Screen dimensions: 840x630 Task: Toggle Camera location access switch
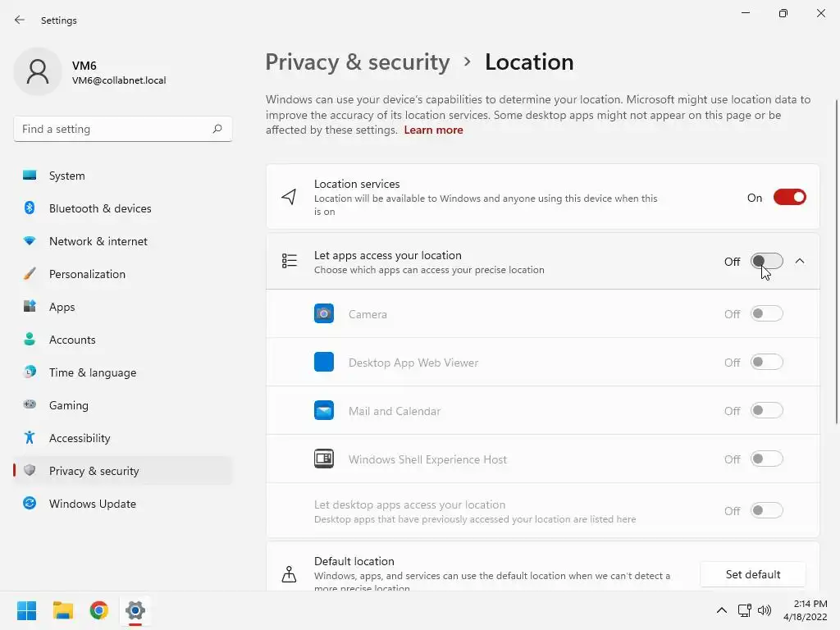click(766, 313)
